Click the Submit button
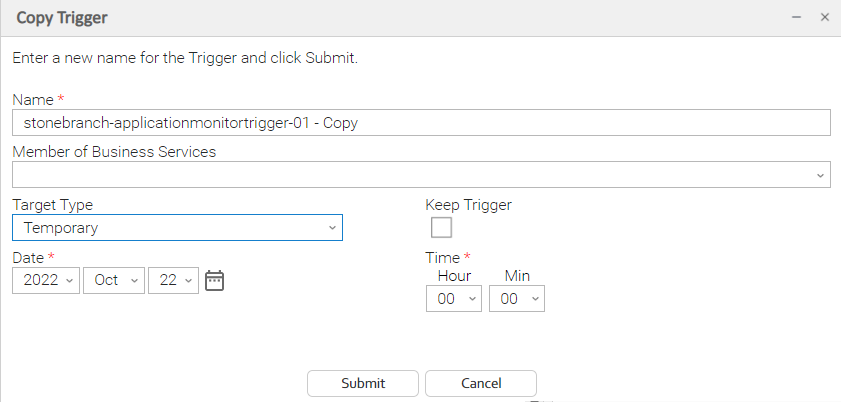This screenshot has width=841, height=402. [x=362, y=383]
